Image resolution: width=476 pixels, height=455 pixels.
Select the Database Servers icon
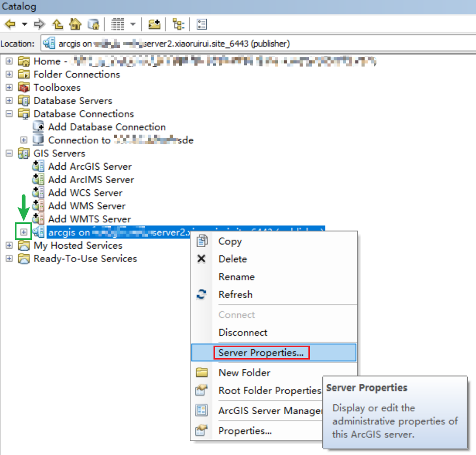coord(24,101)
